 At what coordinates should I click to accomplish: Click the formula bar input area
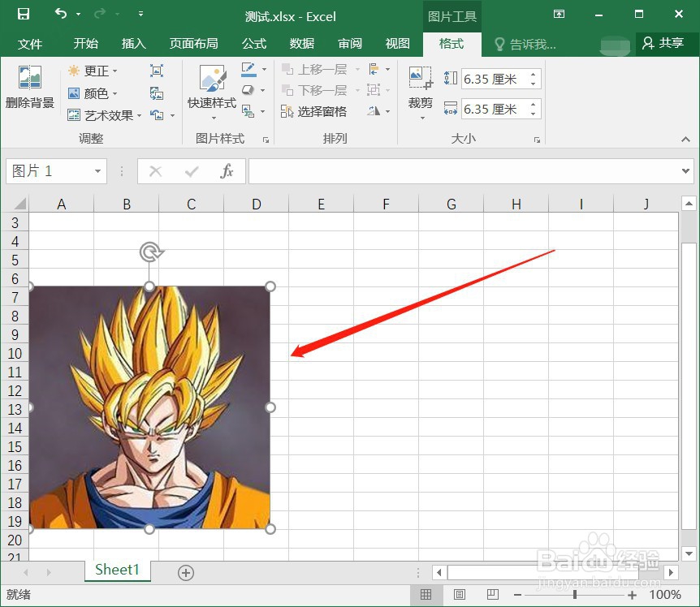[x=465, y=170]
